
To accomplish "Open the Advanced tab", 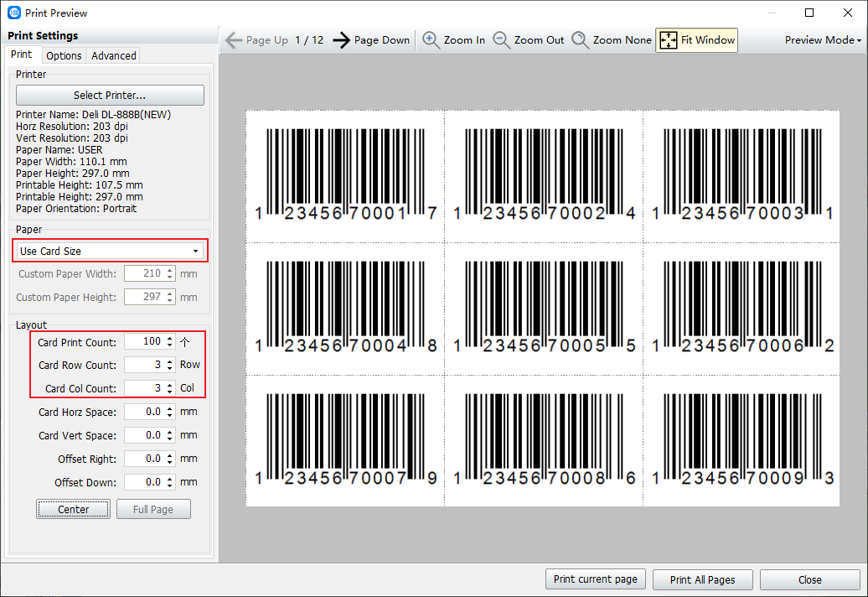I will pyautogui.click(x=113, y=55).
